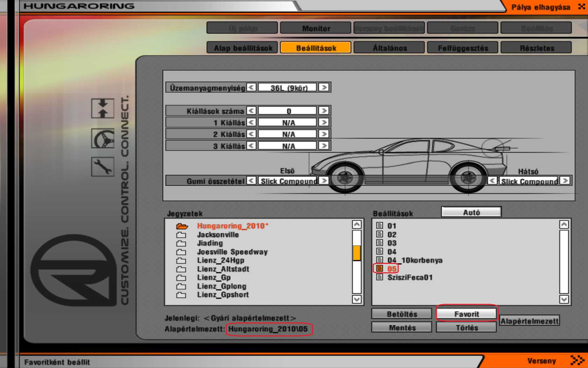The image size is (588, 368).
Task: Click the Alapértelmezett button
Action: (530, 321)
